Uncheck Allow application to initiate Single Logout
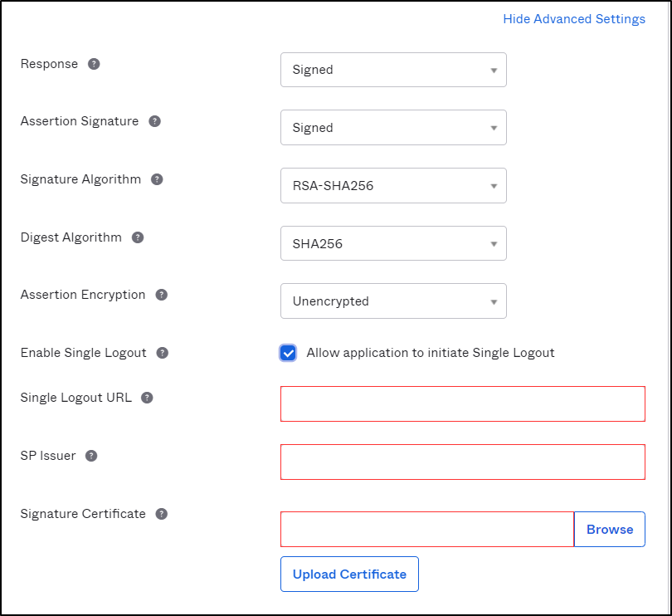 coord(288,353)
